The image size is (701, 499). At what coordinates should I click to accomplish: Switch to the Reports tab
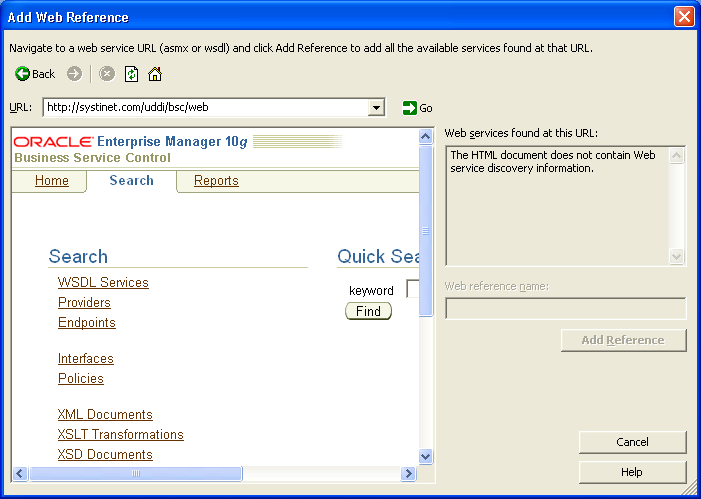(216, 181)
